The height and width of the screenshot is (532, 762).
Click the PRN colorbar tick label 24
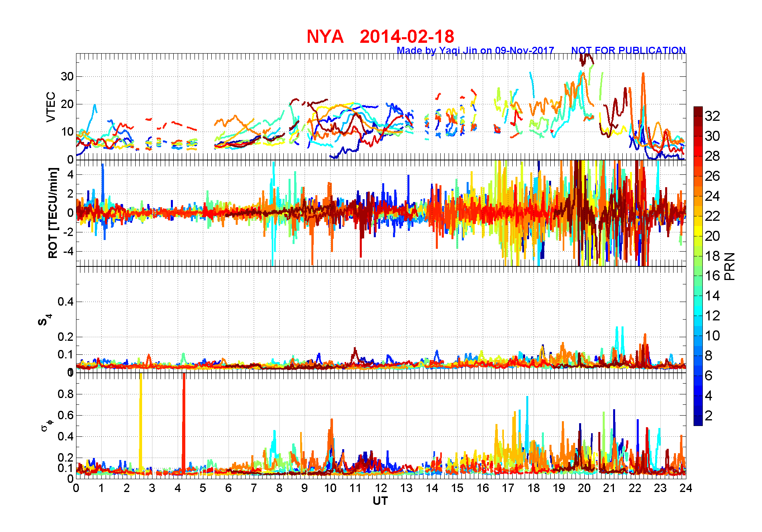(x=712, y=196)
